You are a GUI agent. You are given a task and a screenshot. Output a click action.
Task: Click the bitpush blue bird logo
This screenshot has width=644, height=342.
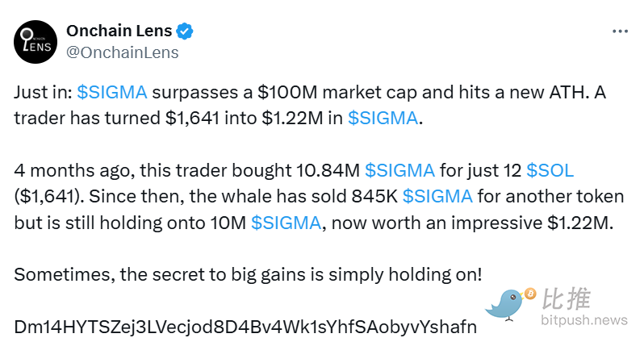(x=506, y=307)
